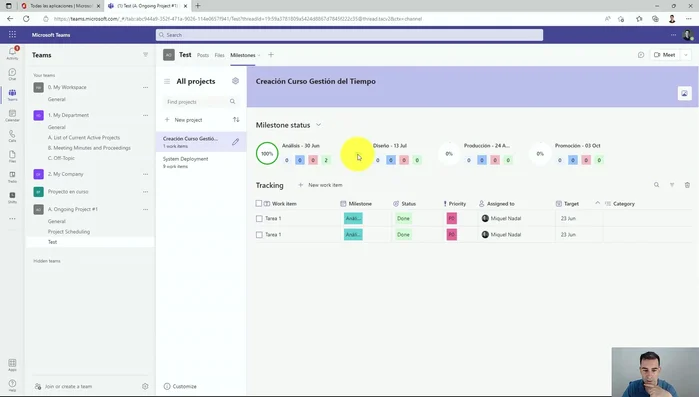Open more options for My Department

point(145,115)
